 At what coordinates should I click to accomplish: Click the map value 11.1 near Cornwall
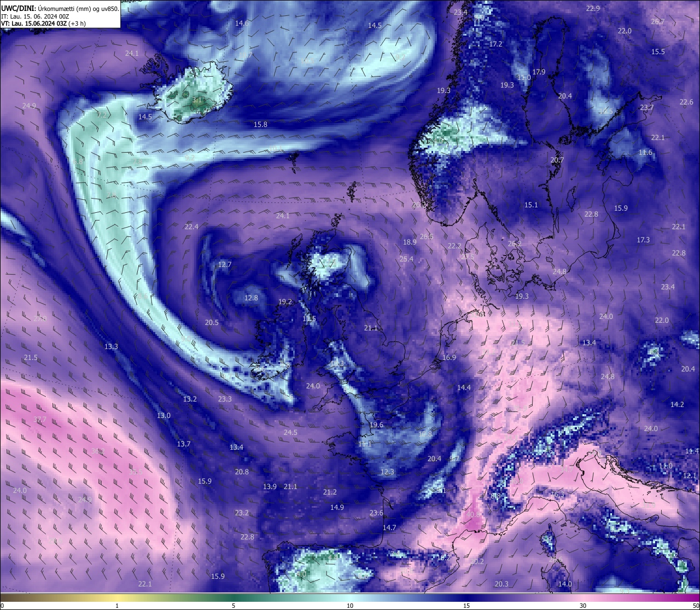click(x=365, y=444)
